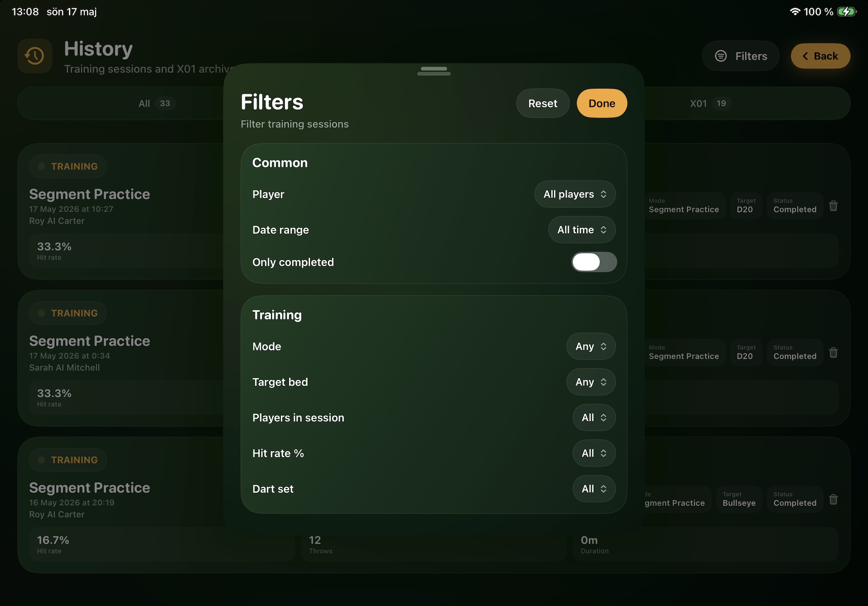This screenshot has height=606, width=868.
Task: Click the Filter training sessions subtitle
Action: (x=294, y=124)
